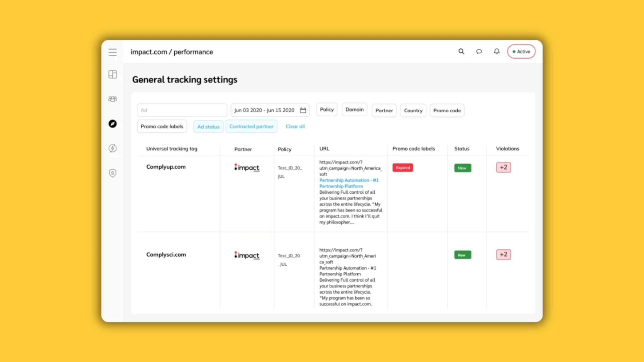This screenshot has width=644, height=362.
Task: Toggle the Active status pill
Action: 521,51
